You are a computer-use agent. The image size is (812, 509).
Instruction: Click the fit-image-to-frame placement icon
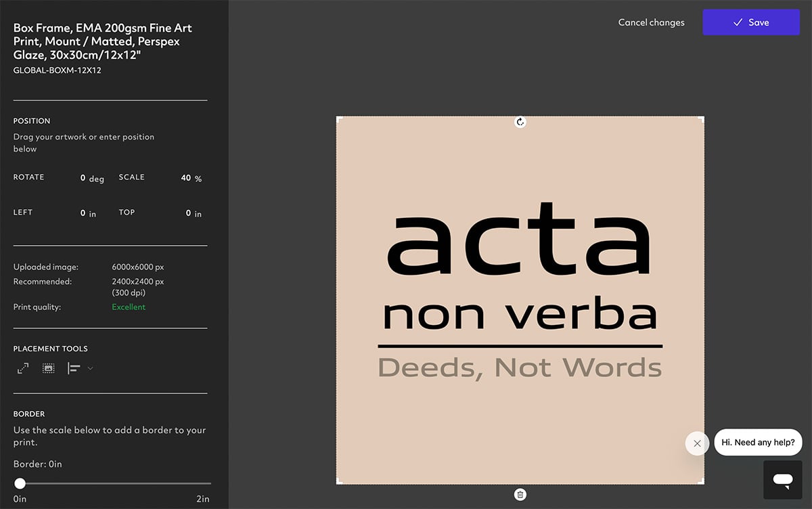[x=49, y=368]
